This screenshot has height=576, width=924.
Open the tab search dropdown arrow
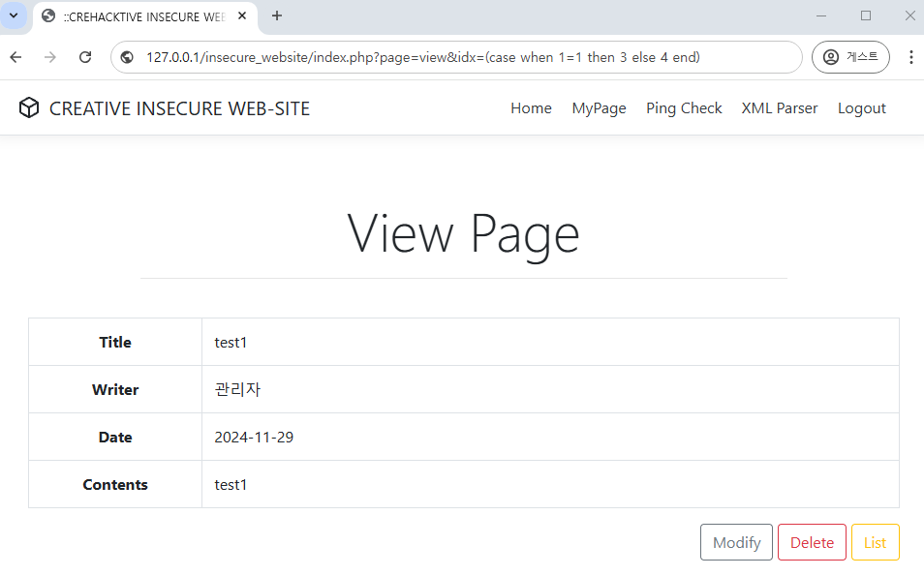point(14,15)
